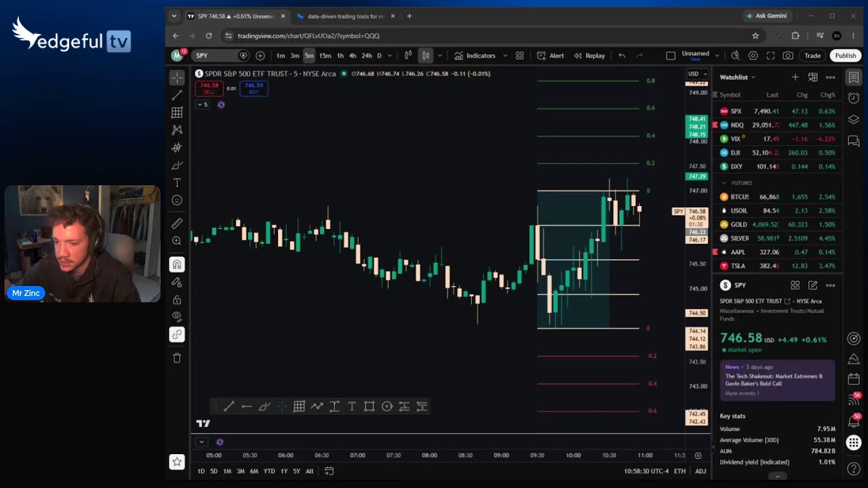Click the quick search icon in top toolbar
The image size is (868, 488).
coord(735,56)
